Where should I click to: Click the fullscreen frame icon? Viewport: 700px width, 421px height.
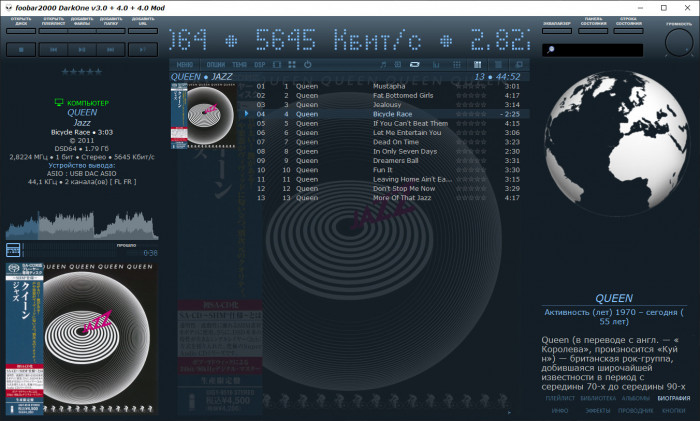277,65
